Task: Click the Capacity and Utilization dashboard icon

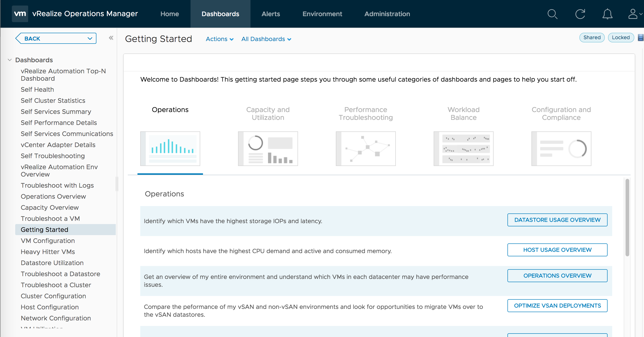Action: point(268,148)
